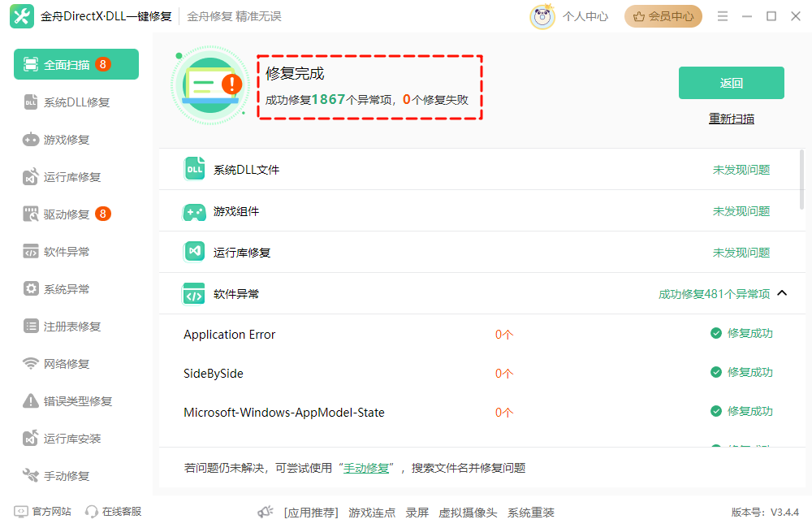
Task: Open the hamburger menu at top right
Action: pos(722,15)
